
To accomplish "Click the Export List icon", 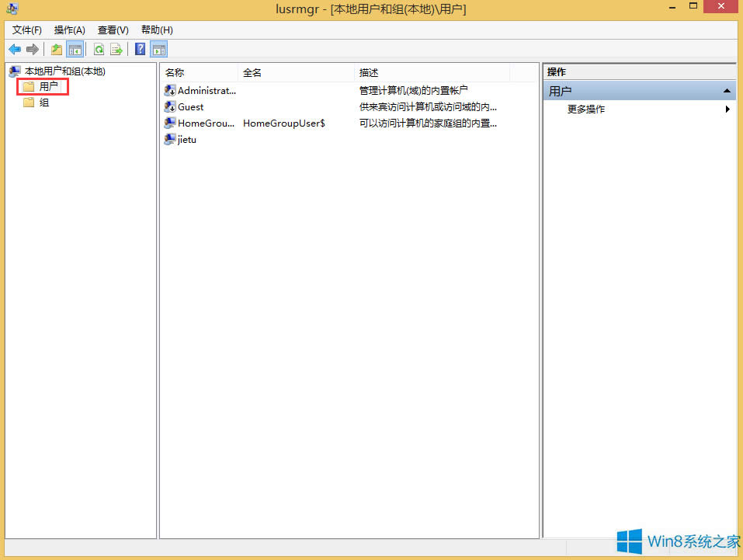I will [x=117, y=49].
